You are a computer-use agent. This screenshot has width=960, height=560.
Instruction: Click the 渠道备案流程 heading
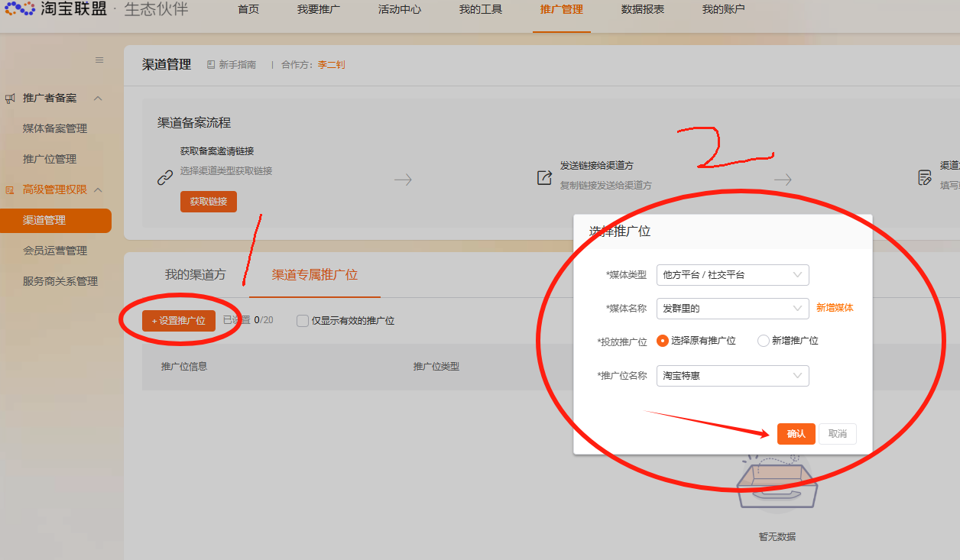pos(194,122)
